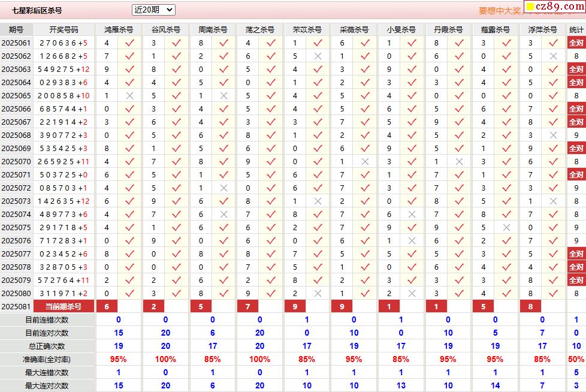Click the 准确率(全对率) row label
The height and width of the screenshot is (392, 586).
tap(47, 360)
